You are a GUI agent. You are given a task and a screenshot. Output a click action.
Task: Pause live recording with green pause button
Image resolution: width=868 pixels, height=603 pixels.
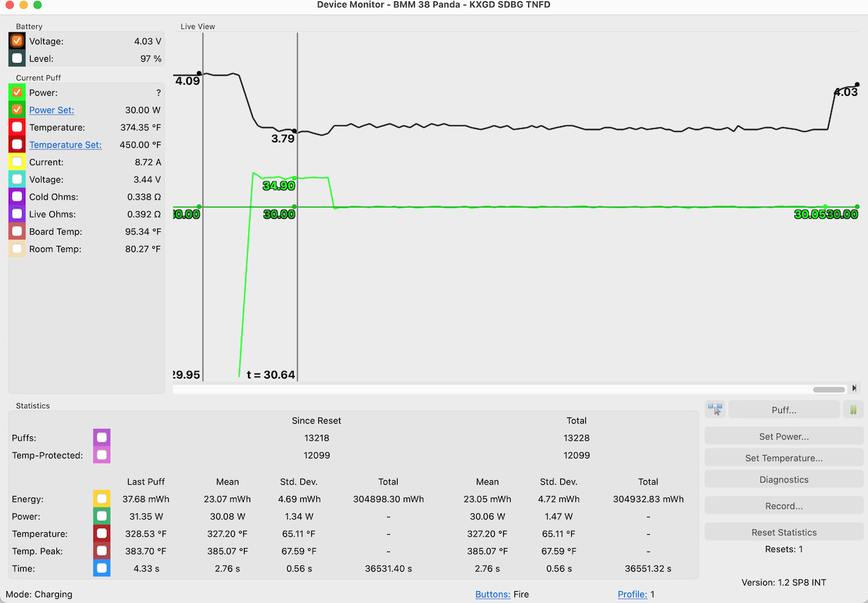point(853,410)
